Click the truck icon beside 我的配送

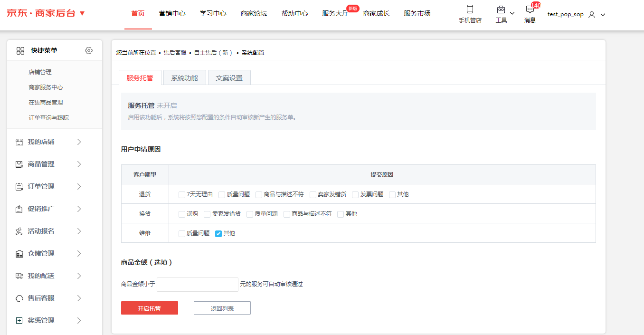[19, 276]
